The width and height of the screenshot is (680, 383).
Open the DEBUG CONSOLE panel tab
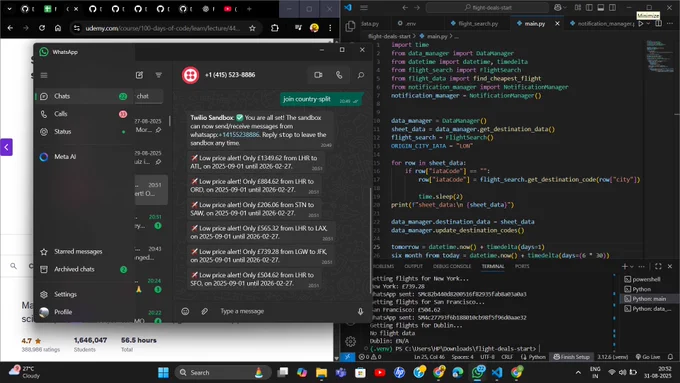[x=452, y=266]
